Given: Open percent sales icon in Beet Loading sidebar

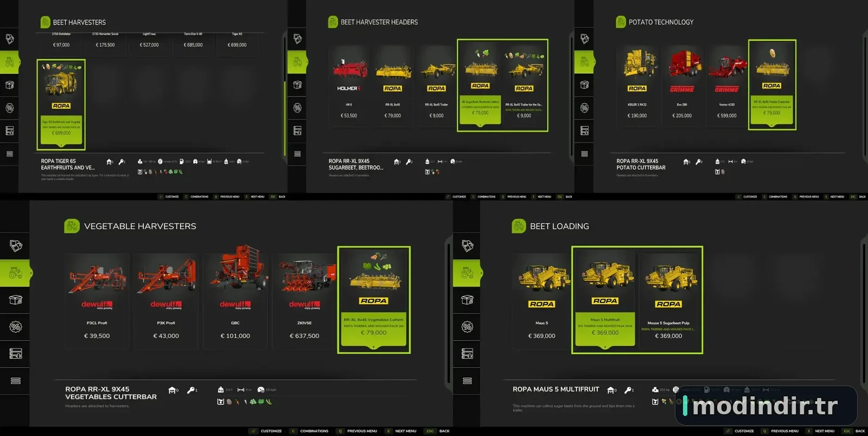Looking at the screenshot, I should point(467,327).
